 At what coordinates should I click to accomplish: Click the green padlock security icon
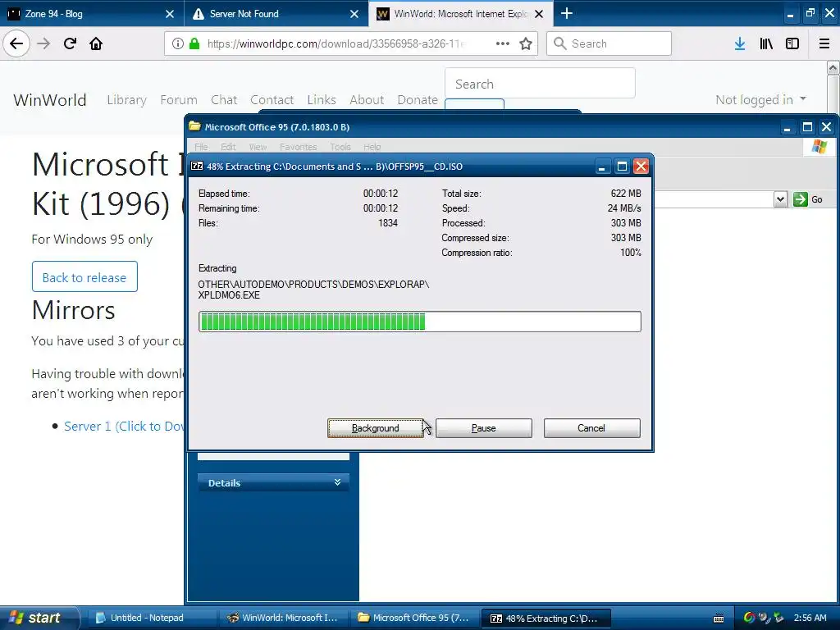coord(194,43)
